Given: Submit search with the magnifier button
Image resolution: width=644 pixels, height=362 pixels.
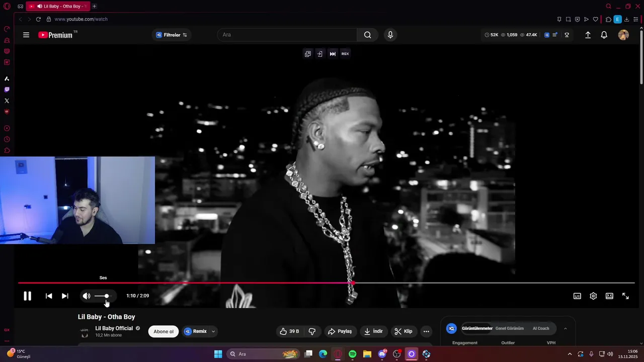Looking at the screenshot, I should pyautogui.click(x=367, y=35).
